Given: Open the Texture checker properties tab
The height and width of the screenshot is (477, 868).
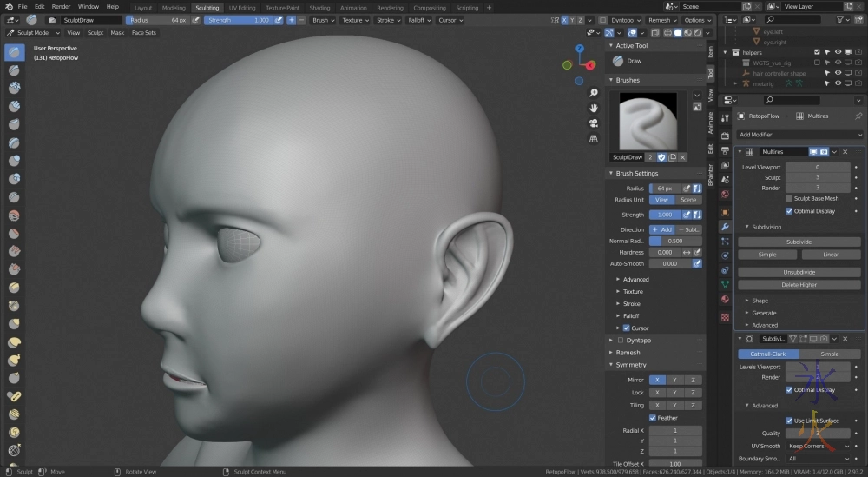Looking at the screenshot, I should click(x=725, y=317).
